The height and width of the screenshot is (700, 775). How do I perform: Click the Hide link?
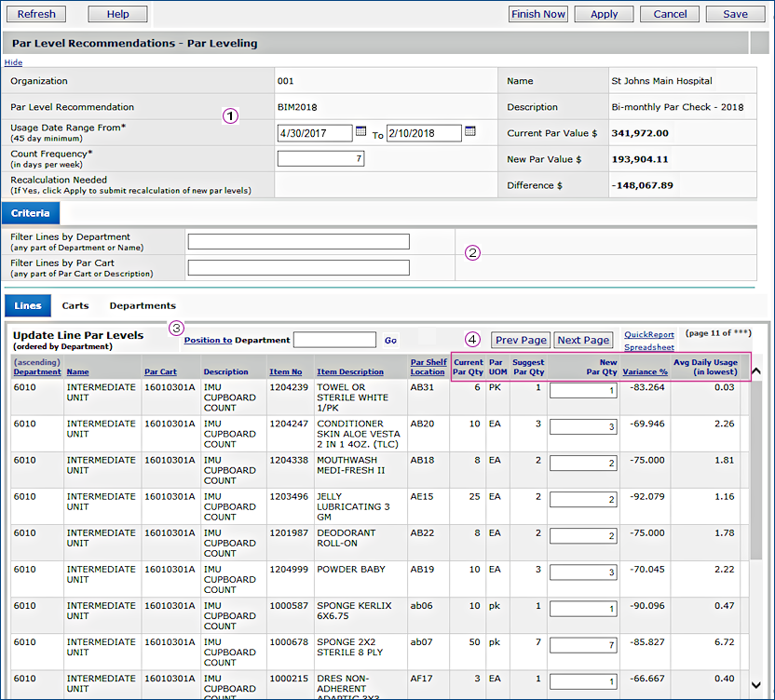(x=13, y=62)
